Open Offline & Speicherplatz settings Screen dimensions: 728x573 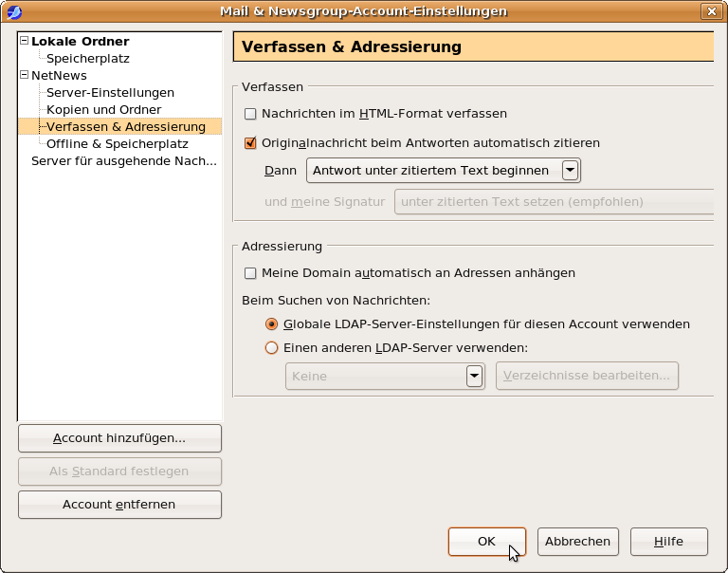[117, 143]
